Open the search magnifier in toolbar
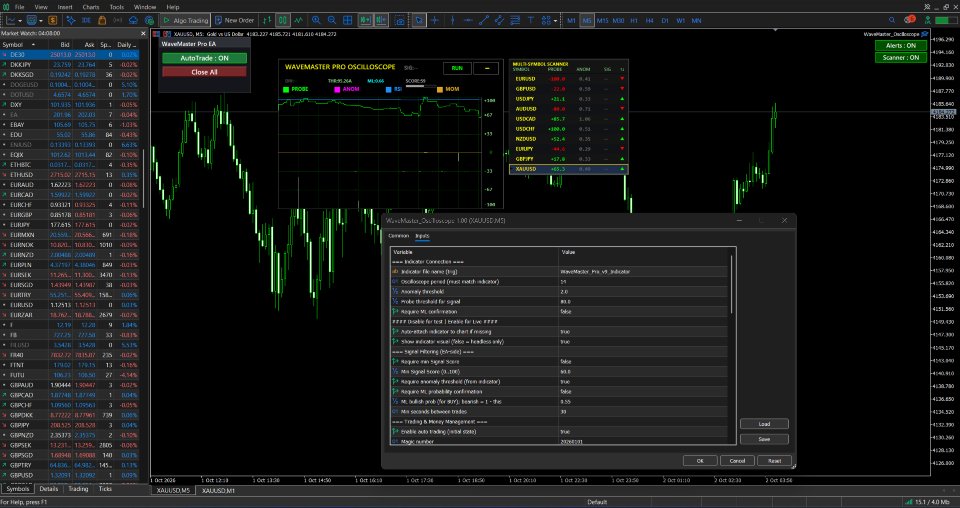Viewport: 960px width, 508px height. pos(892,20)
